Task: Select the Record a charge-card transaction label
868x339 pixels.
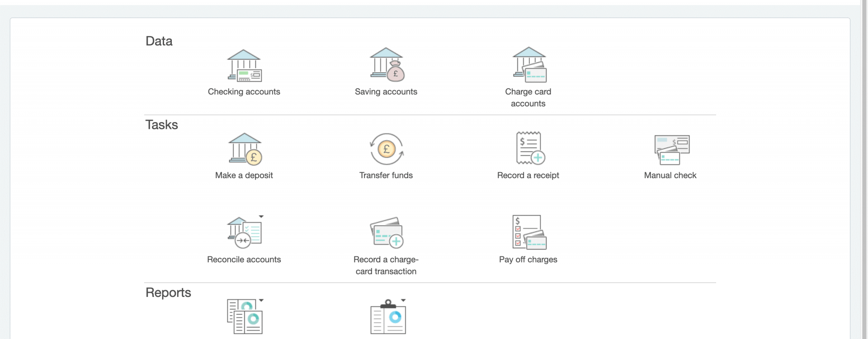Action: 386,265
